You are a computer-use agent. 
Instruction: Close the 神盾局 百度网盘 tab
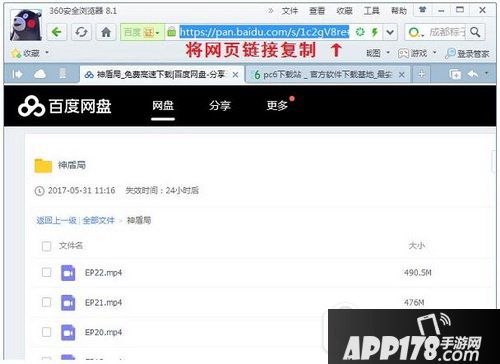click(x=235, y=75)
